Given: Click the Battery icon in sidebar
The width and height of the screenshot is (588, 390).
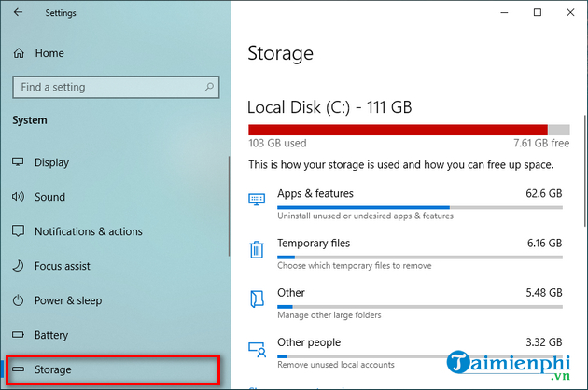Looking at the screenshot, I should tap(18, 335).
